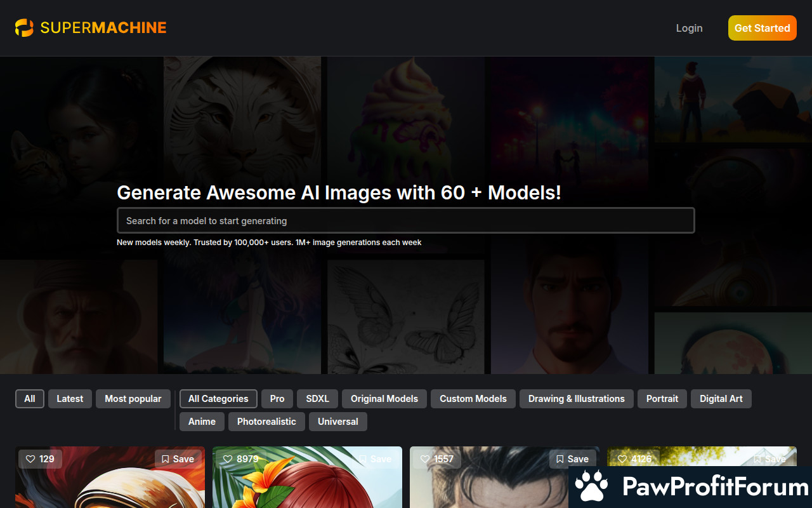
Task: Click the Get Started button
Action: pyautogui.click(x=762, y=28)
